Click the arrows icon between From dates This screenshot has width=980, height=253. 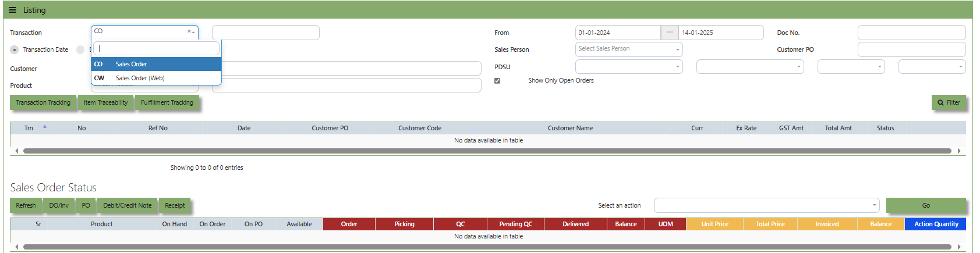(x=670, y=33)
